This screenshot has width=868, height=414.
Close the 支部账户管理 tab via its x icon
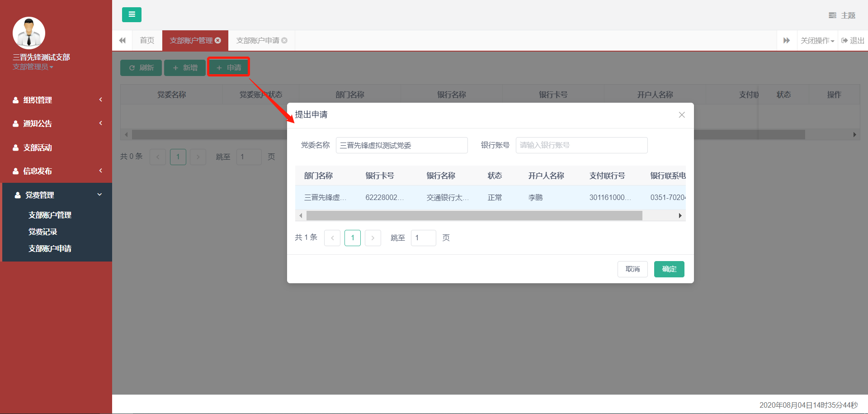218,40
